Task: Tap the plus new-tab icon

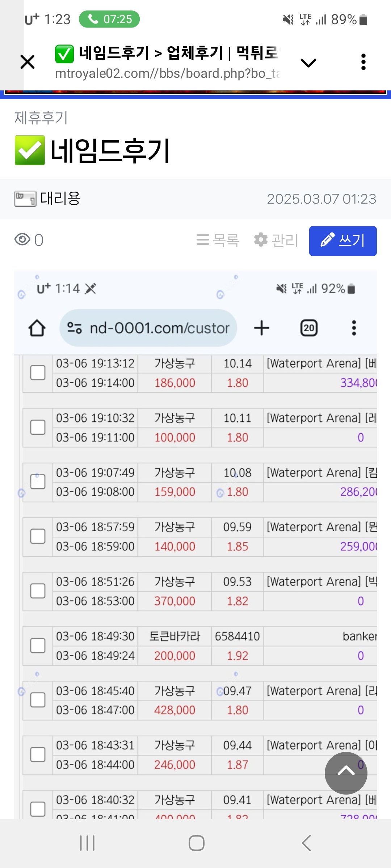Action: pos(261,328)
